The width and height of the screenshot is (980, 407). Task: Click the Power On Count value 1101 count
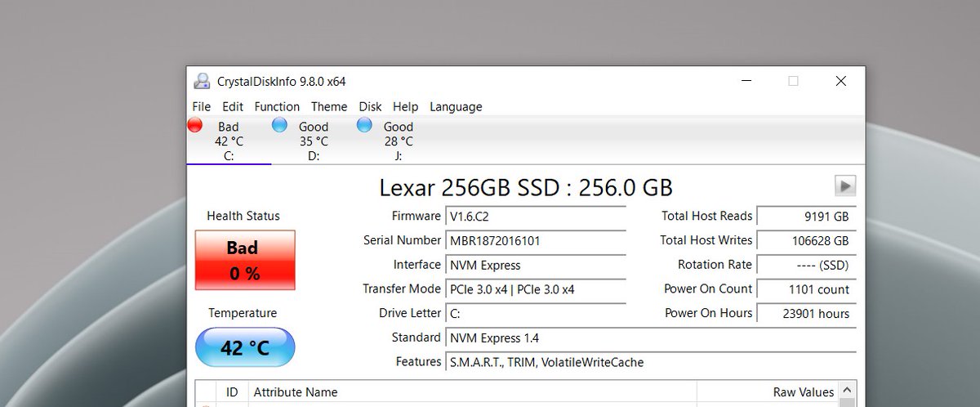pyautogui.click(x=806, y=289)
